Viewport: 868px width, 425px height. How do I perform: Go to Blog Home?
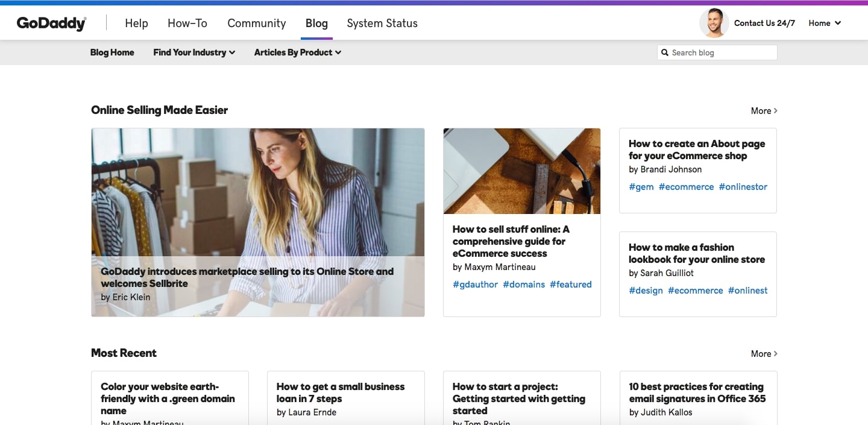pyautogui.click(x=112, y=52)
